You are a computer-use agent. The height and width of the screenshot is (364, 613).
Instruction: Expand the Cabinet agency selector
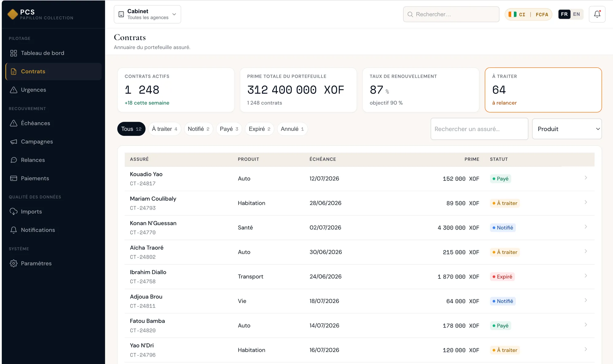147,14
